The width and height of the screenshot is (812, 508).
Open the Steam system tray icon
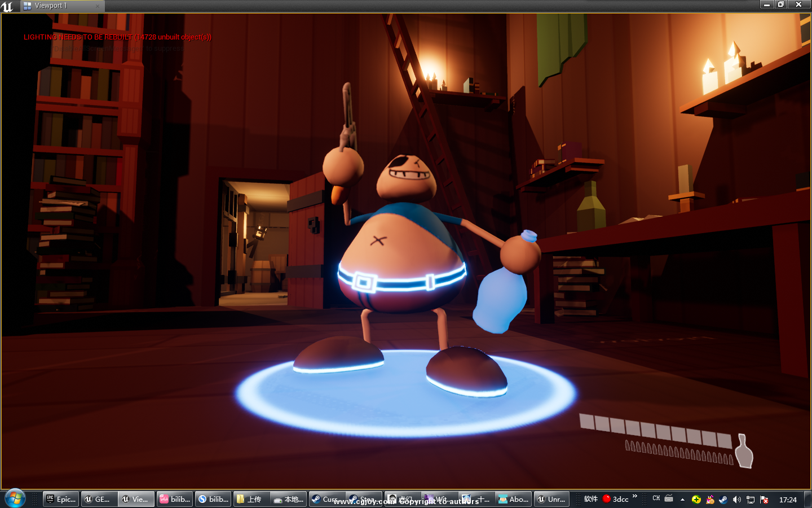click(723, 500)
